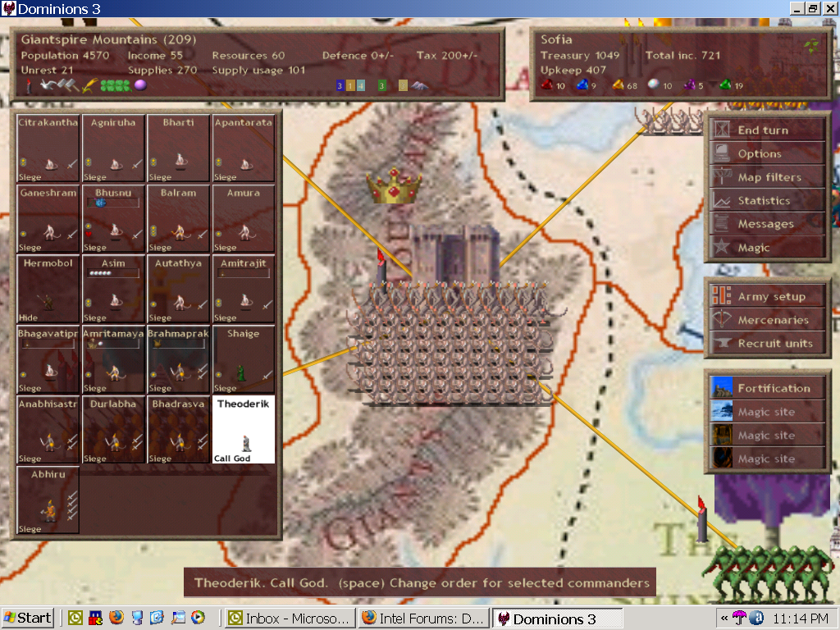
Task: Select commander Theoderik
Action: click(x=244, y=430)
